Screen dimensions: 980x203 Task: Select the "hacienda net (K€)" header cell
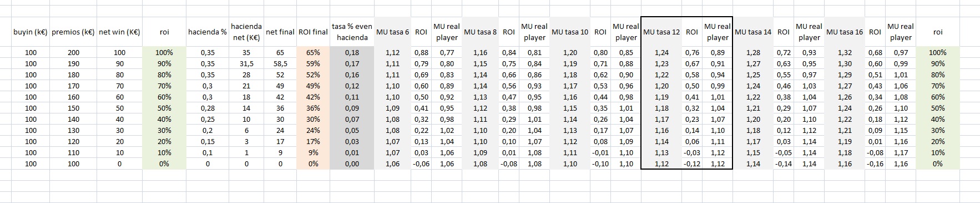coord(247,32)
